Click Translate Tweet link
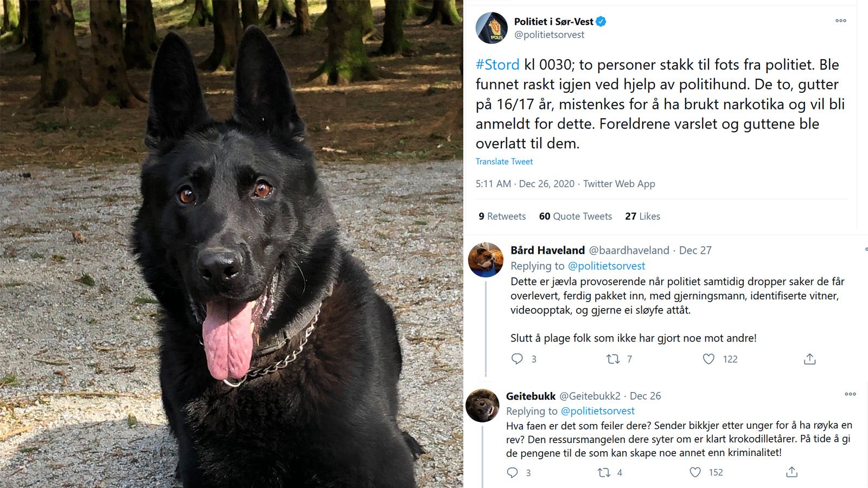Image resolution: width=868 pixels, height=488 pixels. [x=504, y=162]
